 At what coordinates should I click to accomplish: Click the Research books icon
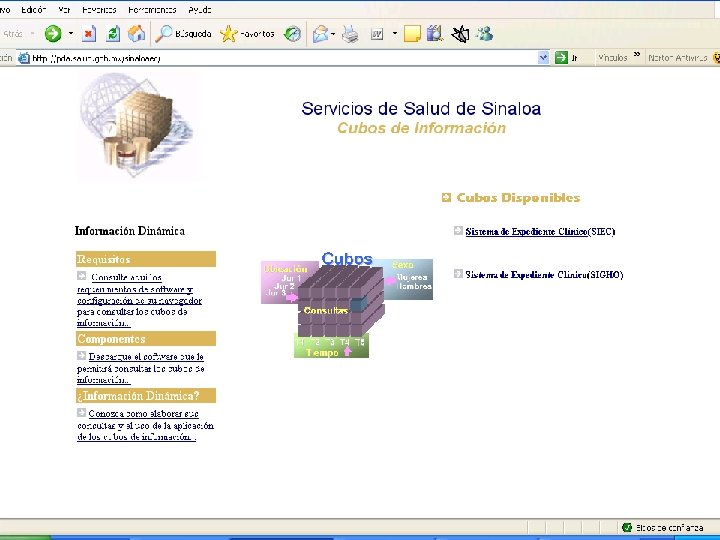point(434,34)
